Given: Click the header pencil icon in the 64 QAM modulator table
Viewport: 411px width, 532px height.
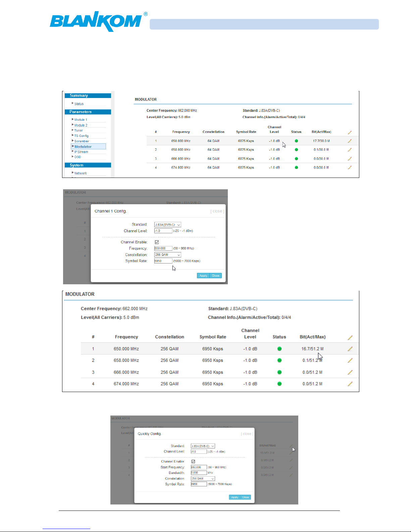Looking at the screenshot, I should coord(350,133).
